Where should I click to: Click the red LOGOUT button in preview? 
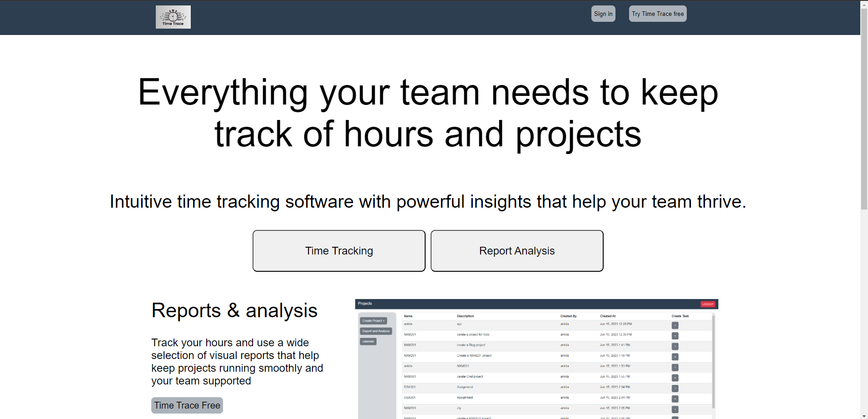708,304
